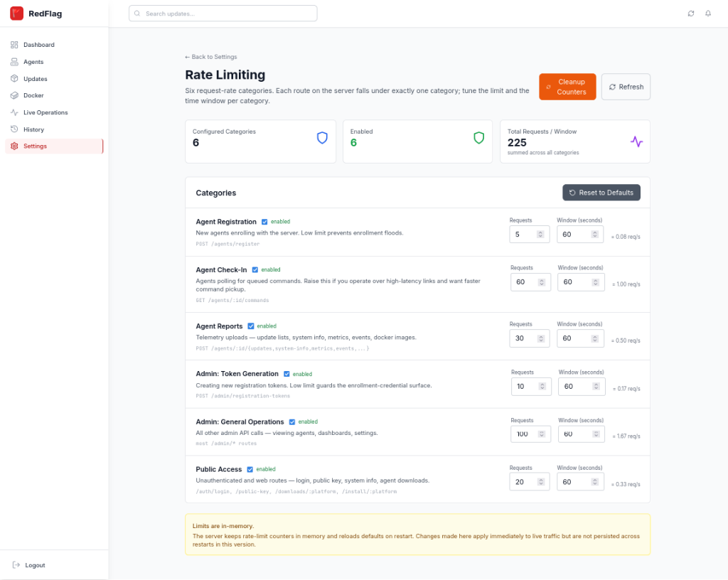728x580 pixels.
Task: Disable Admin: General Operations checkbox
Action: (292, 421)
